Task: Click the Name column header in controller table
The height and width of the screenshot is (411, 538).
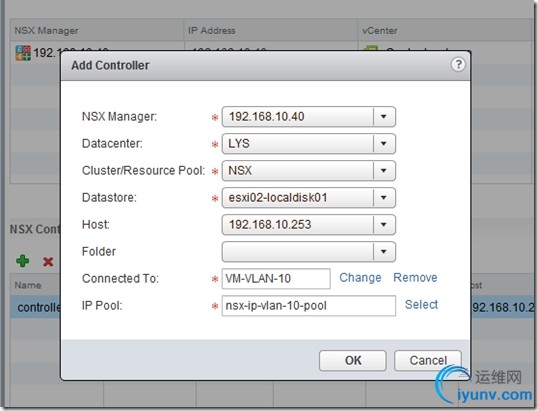Action: 28,285
